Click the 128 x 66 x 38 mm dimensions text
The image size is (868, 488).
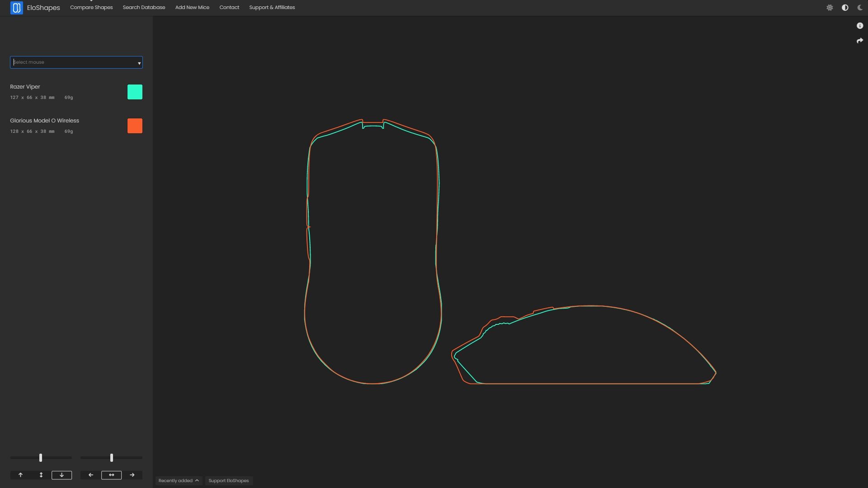click(32, 131)
